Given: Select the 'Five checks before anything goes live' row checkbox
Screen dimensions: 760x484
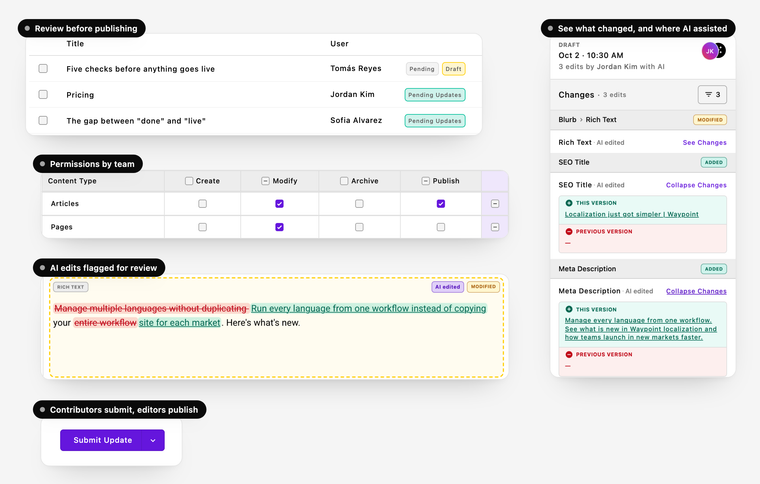Looking at the screenshot, I should [x=43, y=68].
